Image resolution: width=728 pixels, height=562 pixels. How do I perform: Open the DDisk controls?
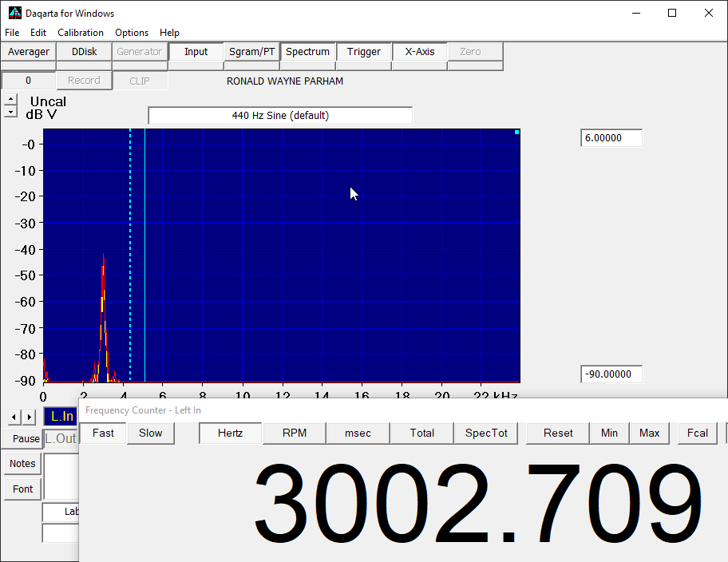(x=84, y=52)
